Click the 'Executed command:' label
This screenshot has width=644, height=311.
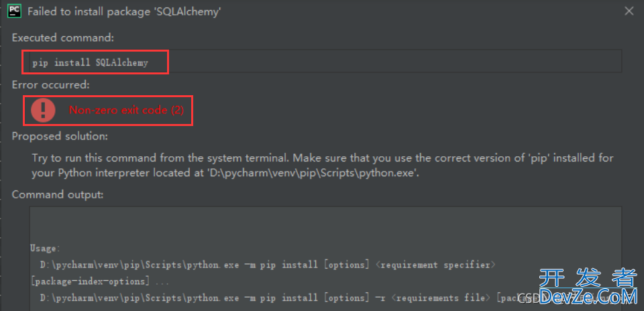coord(63,38)
